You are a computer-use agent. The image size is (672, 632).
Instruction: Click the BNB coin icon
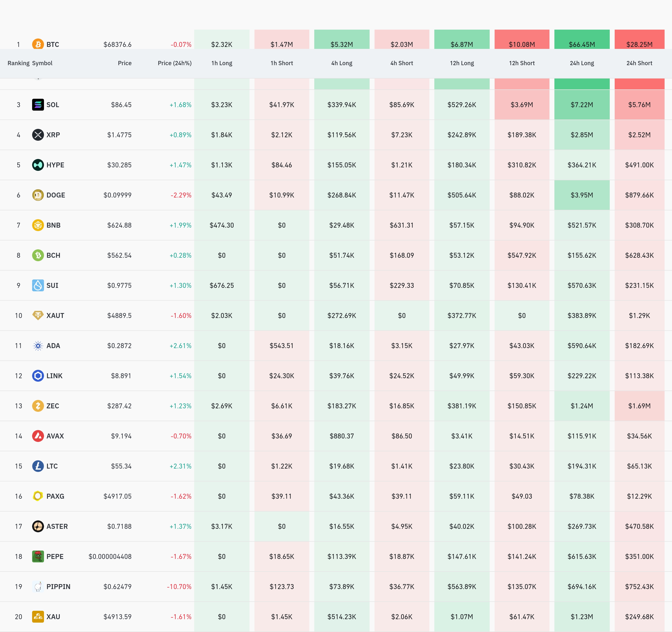[x=38, y=225]
